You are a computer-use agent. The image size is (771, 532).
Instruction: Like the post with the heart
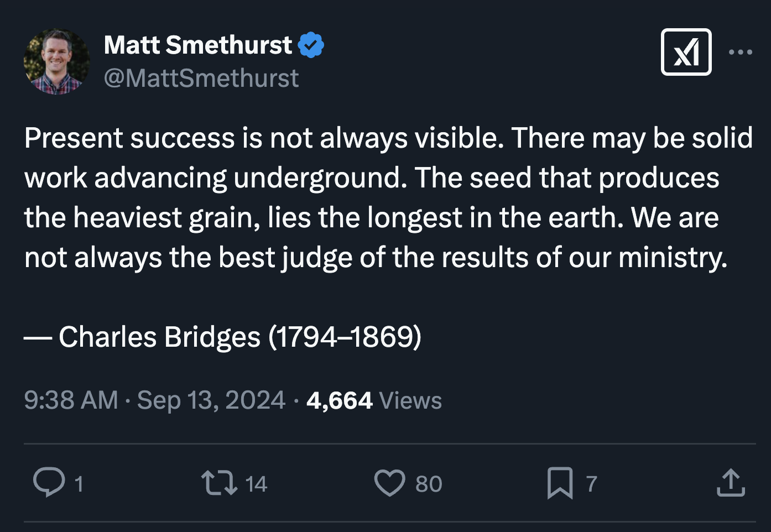coord(389,483)
